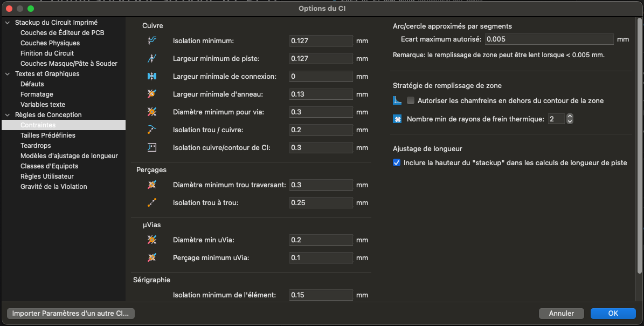
Task: Click the Perçage minimum uVia icon
Action: [152, 257]
